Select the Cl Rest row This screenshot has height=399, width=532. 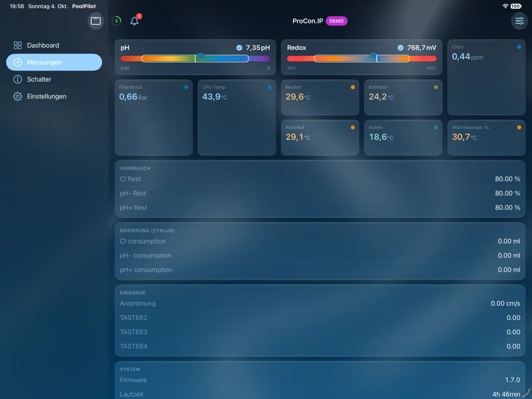[x=320, y=179]
